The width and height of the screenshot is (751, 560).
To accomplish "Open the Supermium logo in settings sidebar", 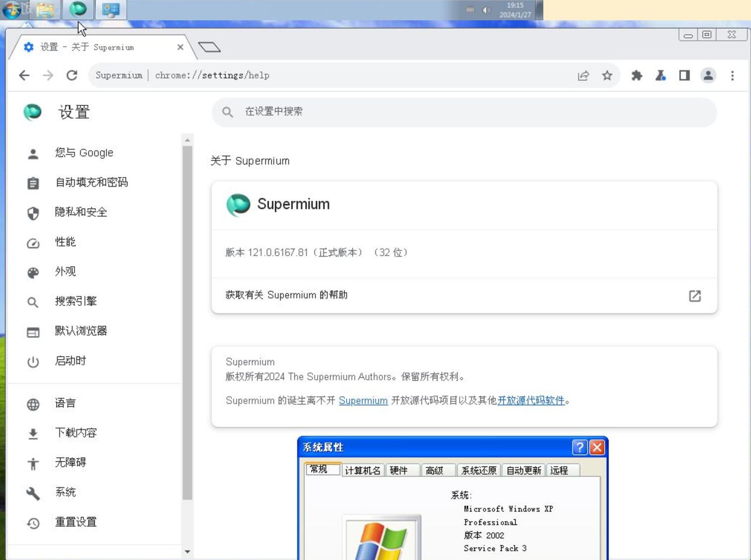I will (33, 112).
